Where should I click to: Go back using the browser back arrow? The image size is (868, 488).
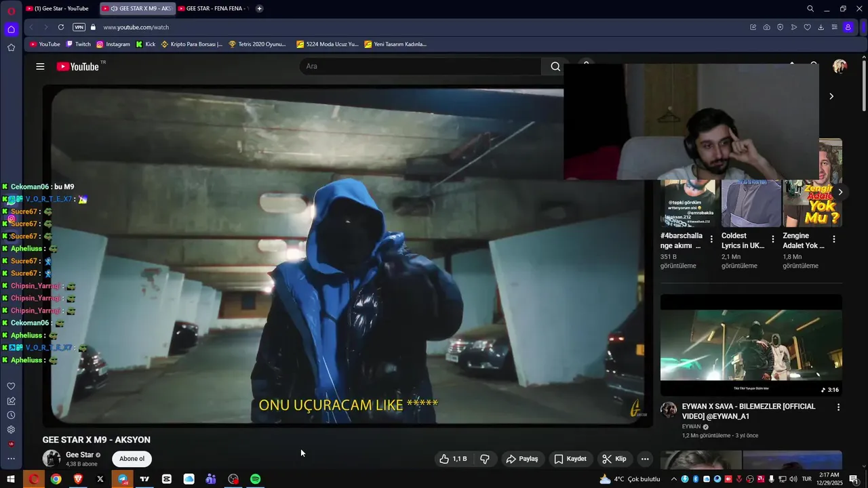coord(31,27)
